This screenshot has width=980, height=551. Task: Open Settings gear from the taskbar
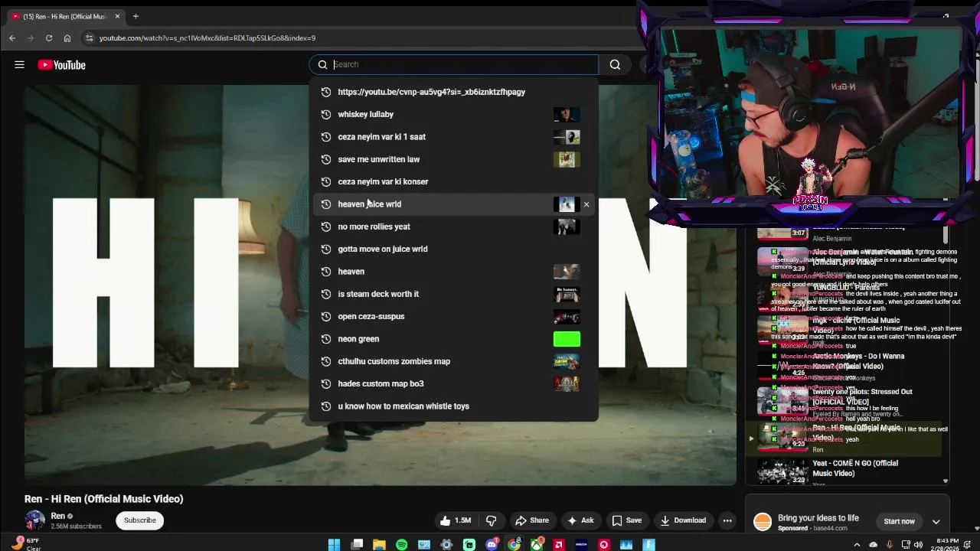pyautogui.click(x=447, y=545)
